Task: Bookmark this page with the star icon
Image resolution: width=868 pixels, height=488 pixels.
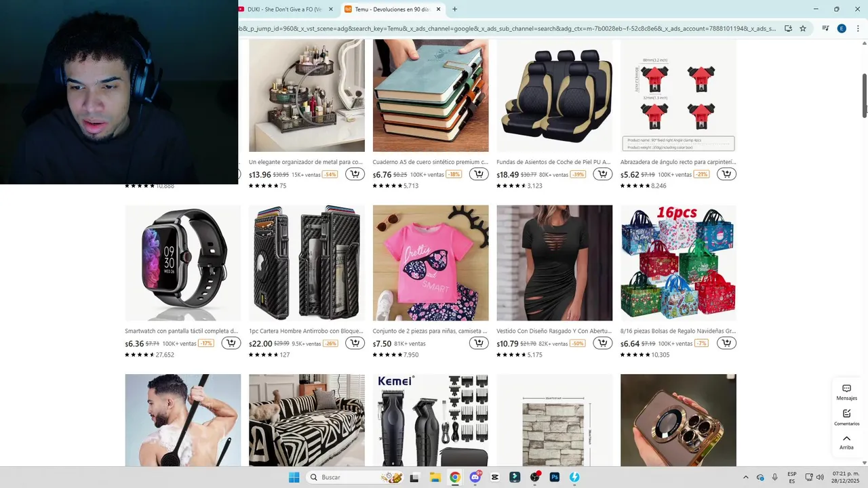Action: (803, 28)
